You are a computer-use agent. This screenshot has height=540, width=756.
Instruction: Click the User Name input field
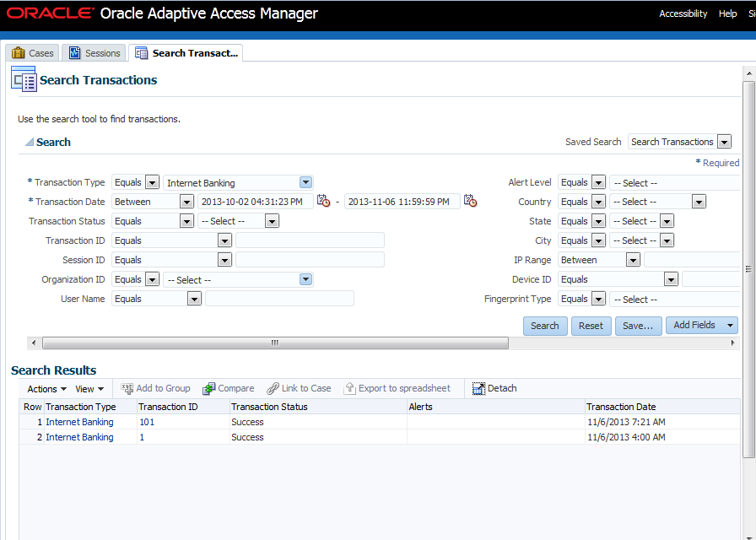tap(279, 299)
